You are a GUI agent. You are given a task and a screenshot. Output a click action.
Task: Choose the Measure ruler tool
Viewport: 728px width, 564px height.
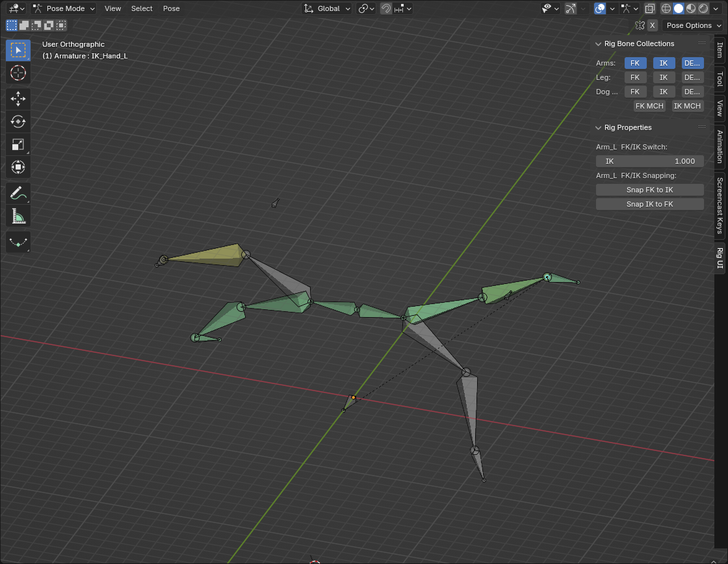[18, 216]
